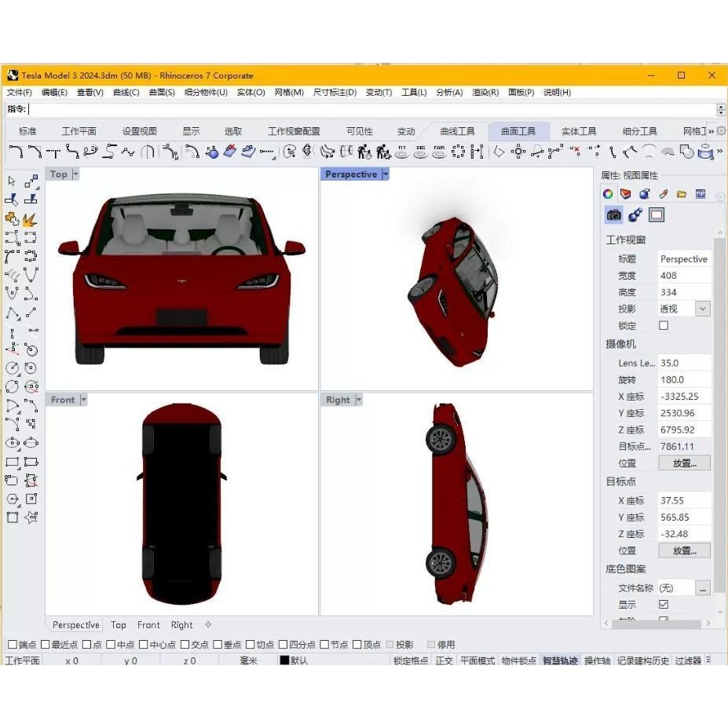This screenshot has height=728, width=728.
Task: Enable the 中心点 center osnap checkbox
Action: [x=144, y=645]
